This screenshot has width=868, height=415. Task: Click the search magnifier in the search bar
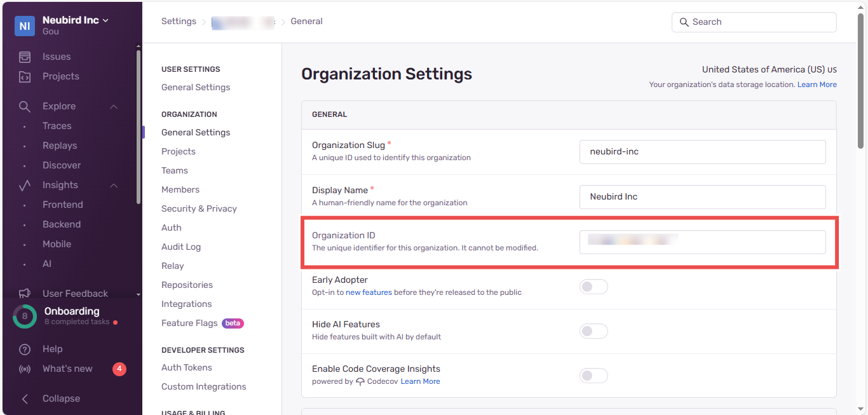(x=684, y=22)
